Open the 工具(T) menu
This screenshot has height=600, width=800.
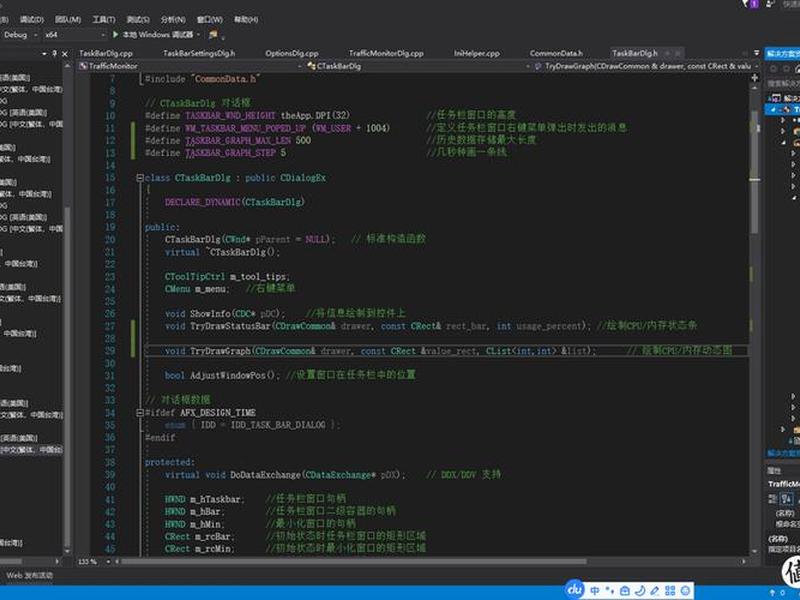tap(104, 19)
